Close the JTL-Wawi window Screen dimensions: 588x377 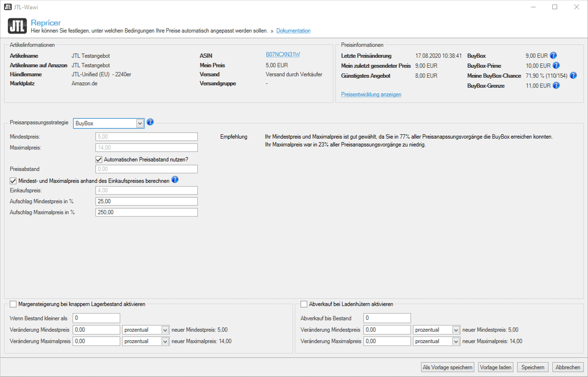[x=577, y=7]
